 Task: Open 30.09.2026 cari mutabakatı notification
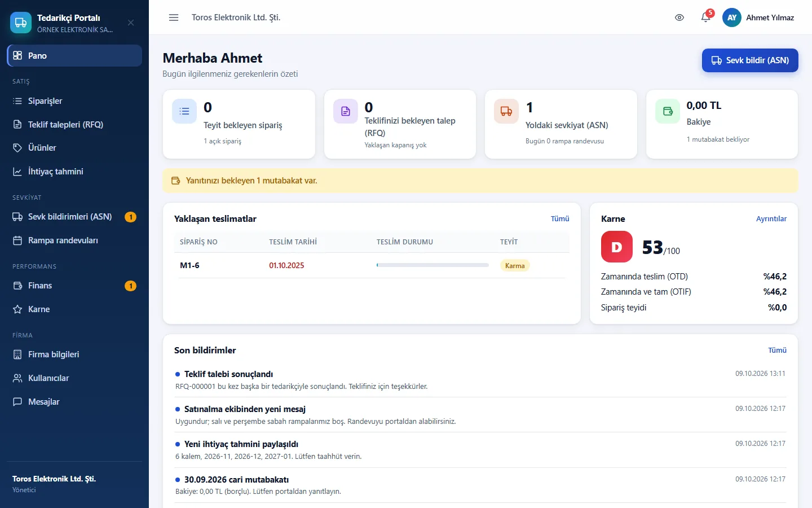tap(480, 485)
